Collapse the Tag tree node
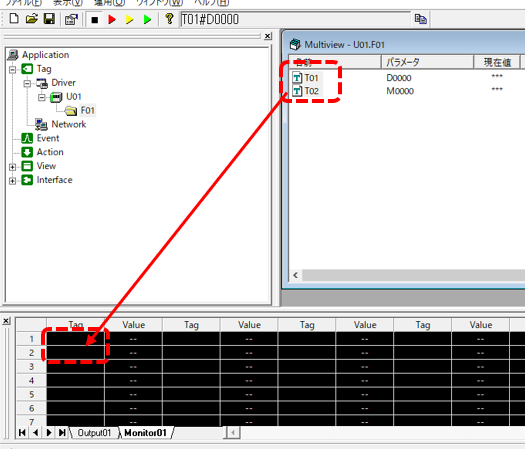 pyautogui.click(x=13, y=70)
